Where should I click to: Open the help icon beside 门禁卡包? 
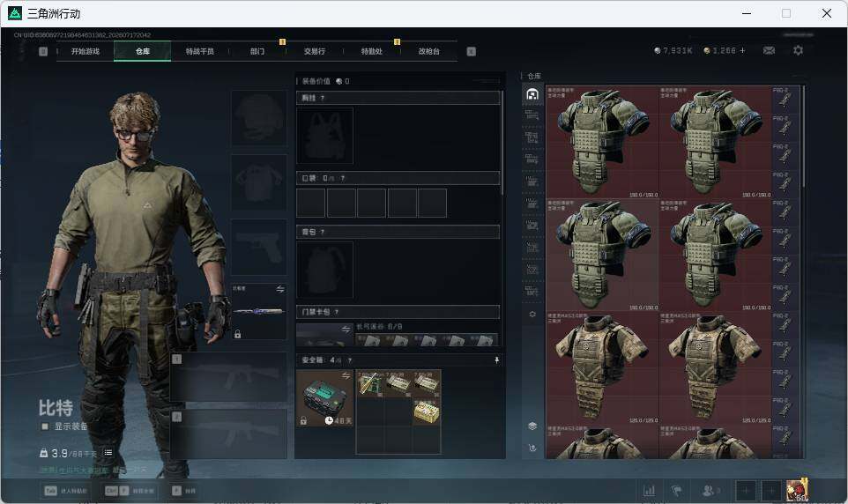337,312
